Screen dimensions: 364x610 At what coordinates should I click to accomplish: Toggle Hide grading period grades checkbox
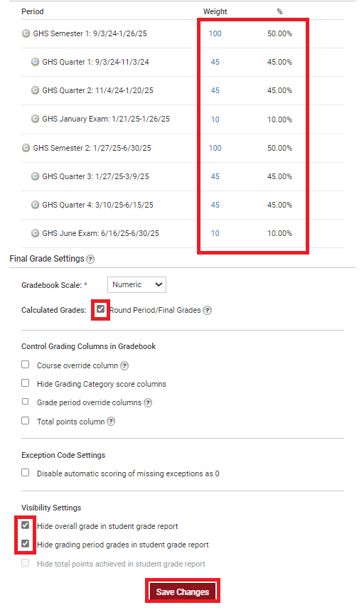point(26,543)
